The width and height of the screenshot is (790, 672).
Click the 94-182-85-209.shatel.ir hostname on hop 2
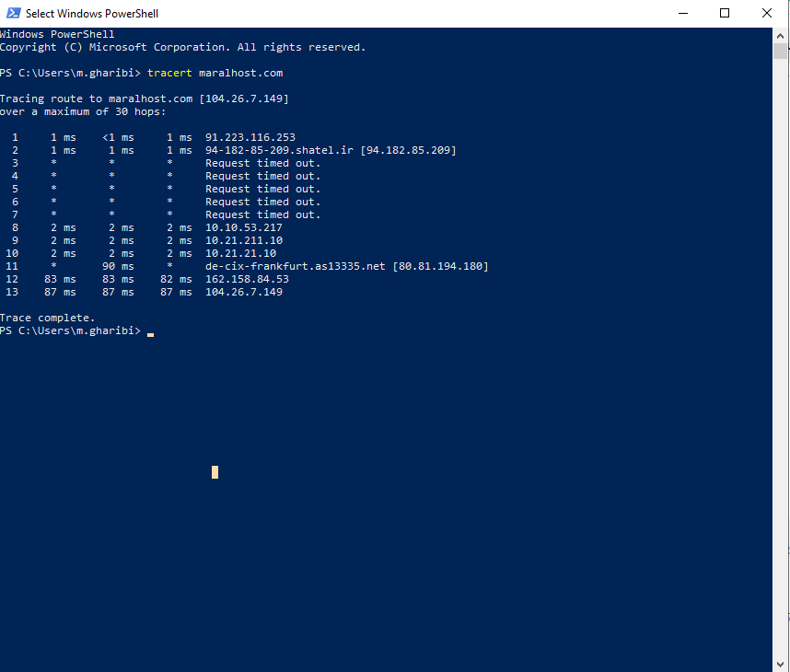tap(275, 149)
